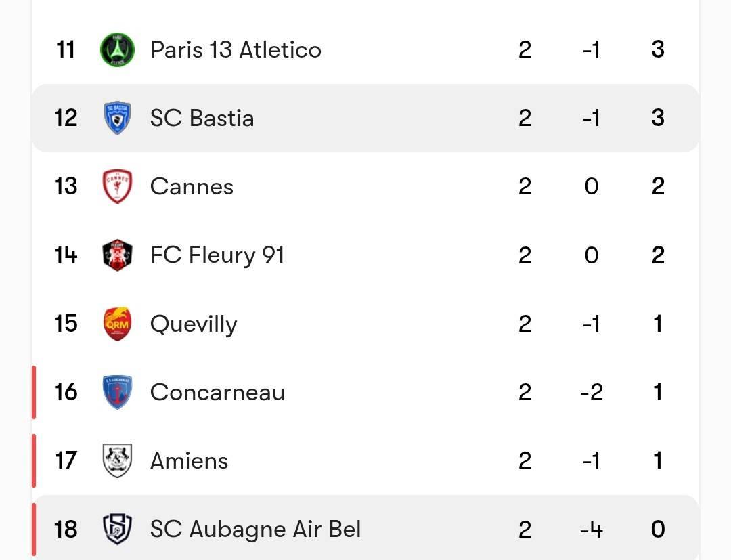Screen dimensions: 731x560
Task: Open the Paris 13 Atletico team name
Action: point(236,49)
